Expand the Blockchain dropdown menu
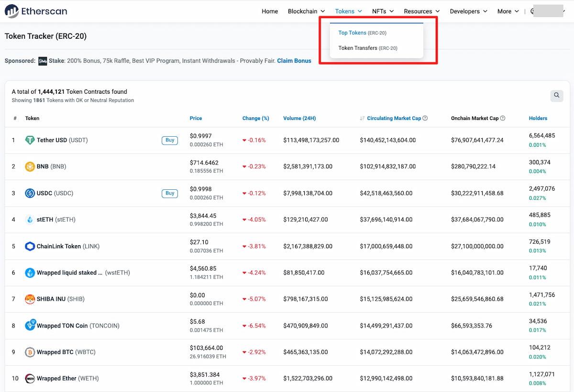574x392 pixels. tap(306, 11)
